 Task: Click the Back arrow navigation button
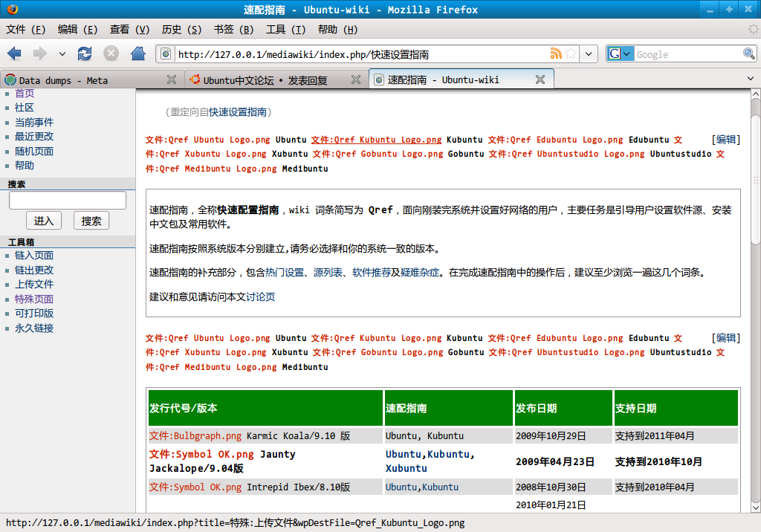point(15,53)
